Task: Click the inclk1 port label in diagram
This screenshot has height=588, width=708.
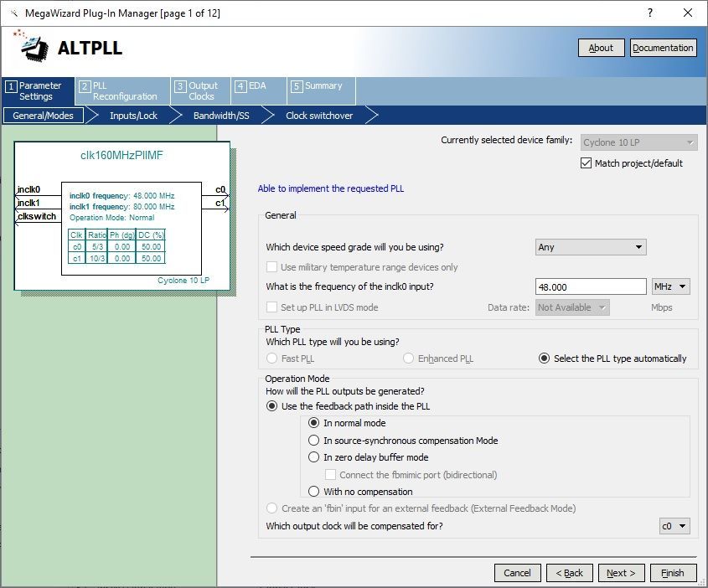Action: 28,203
